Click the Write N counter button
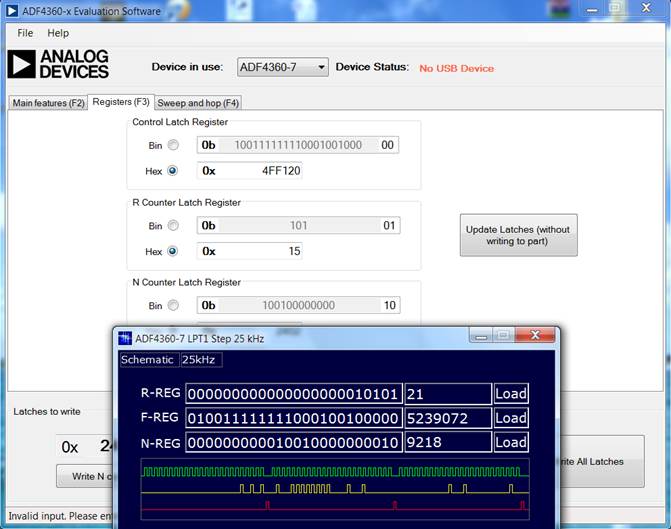The image size is (671, 529). pos(85,476)
